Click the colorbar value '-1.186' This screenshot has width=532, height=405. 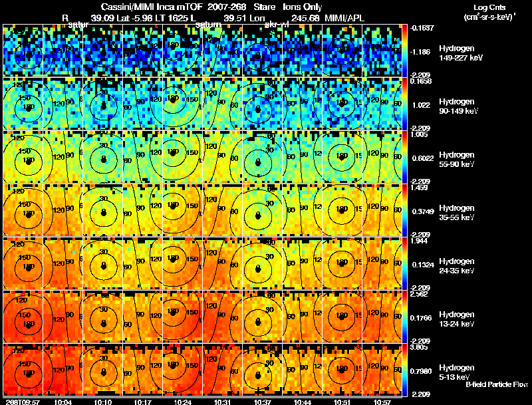pos(420,52)
